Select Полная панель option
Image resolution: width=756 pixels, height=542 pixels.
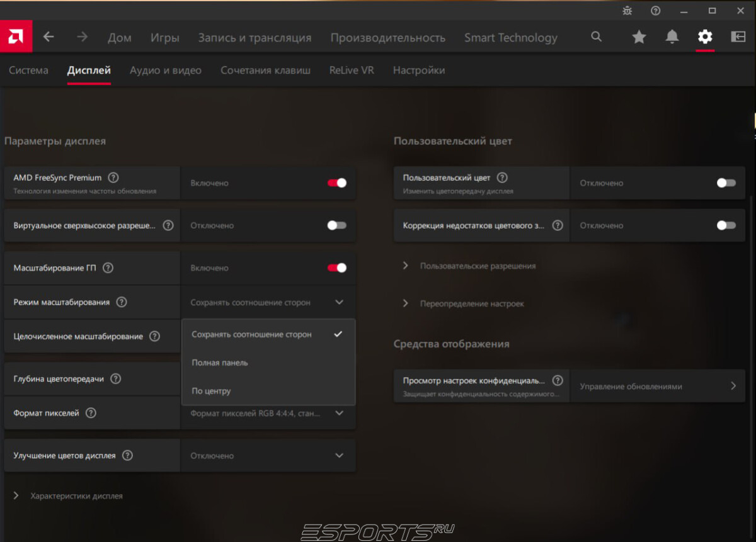268,363
